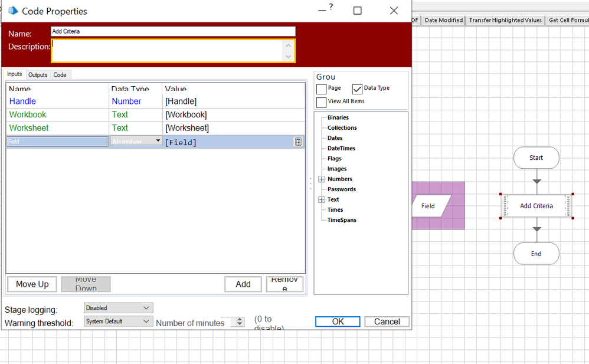Viewport: 589px width, 364px height.
Task: Select the Add Criteria stage on canvas
Action: click(536, 206)
